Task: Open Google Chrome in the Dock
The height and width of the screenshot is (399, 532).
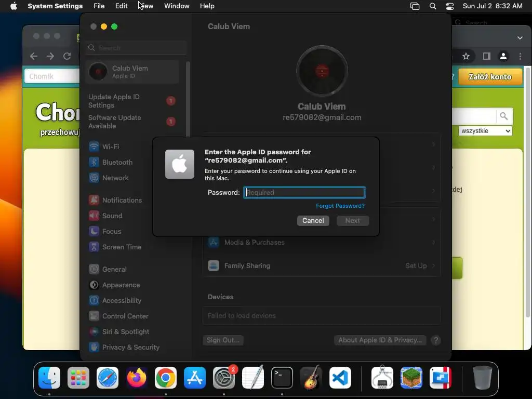Action: click(x=166, y=378)
